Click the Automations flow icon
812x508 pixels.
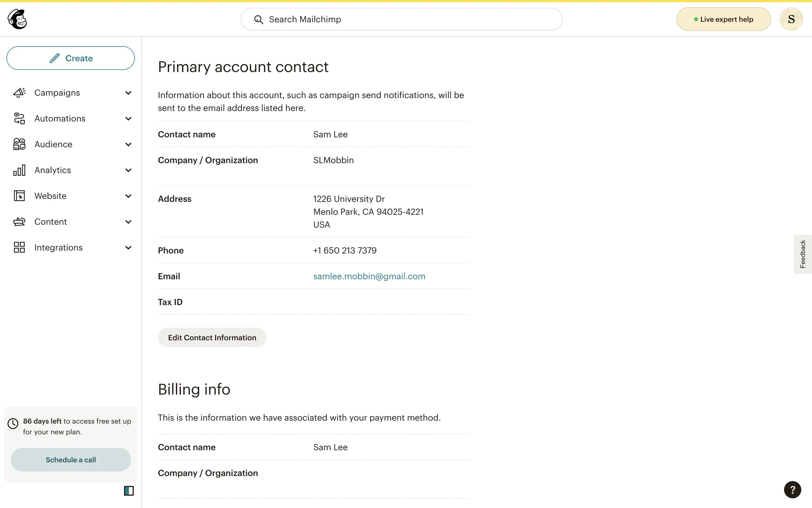[19, 119]
